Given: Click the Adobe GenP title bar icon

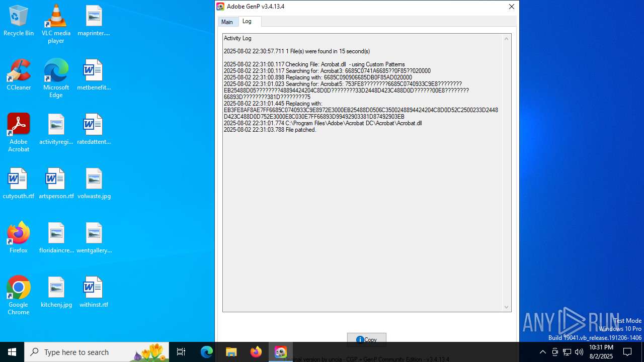Looking at the screenshot, I should point(220,7).
